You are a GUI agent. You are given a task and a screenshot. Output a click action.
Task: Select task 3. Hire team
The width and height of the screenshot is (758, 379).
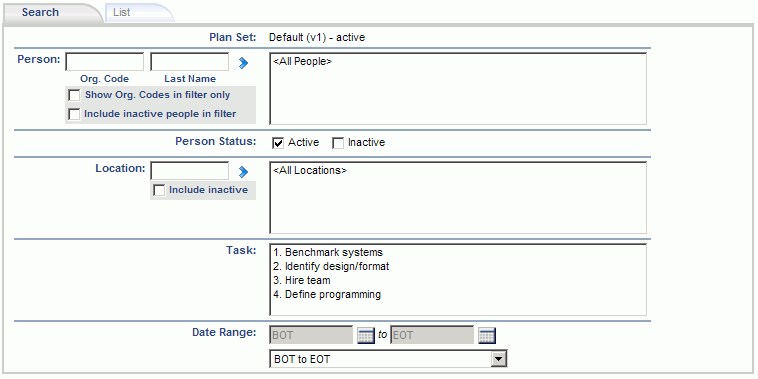click(x=302, y=280)
